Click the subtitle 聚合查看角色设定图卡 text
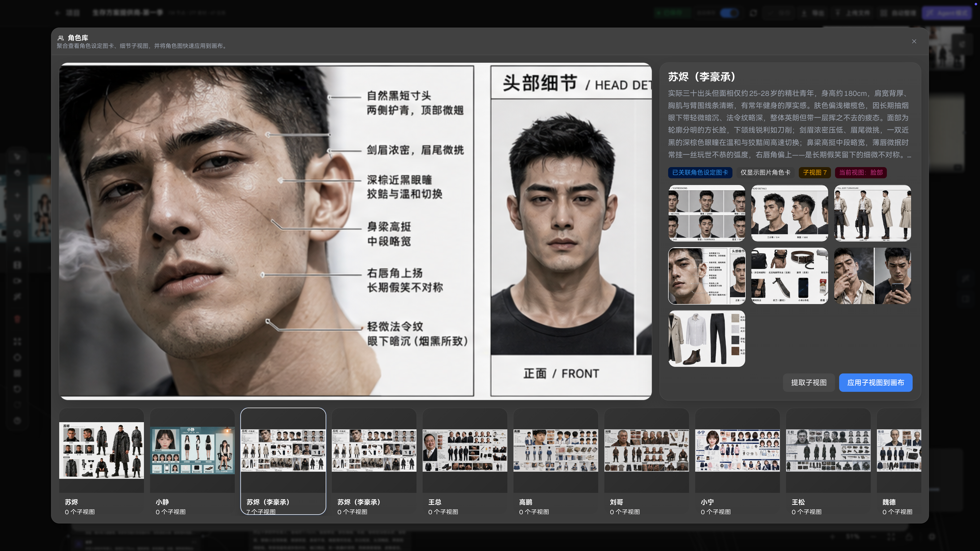The width and height of the screenshot is (980, 551). (142, 46)
